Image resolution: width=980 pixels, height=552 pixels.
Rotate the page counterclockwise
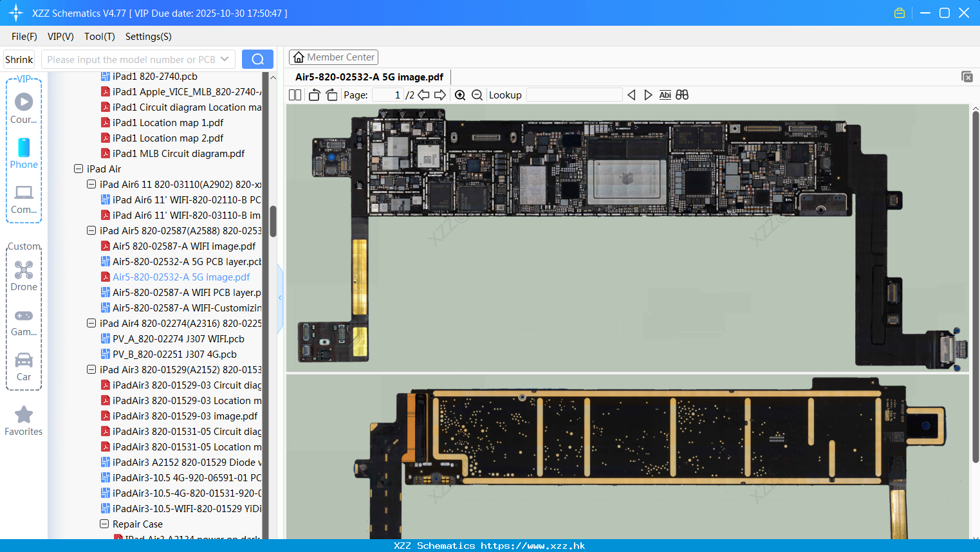tap(314, 95)
